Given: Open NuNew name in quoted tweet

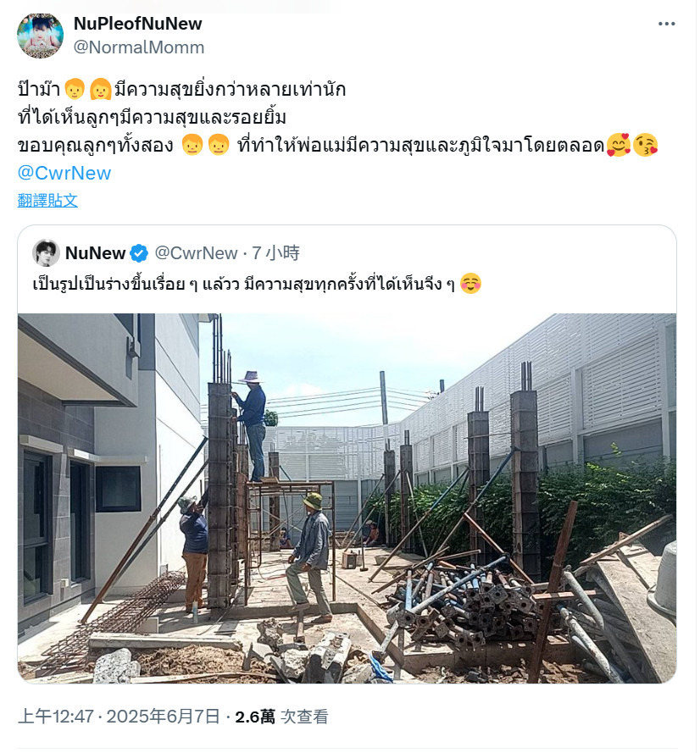Looking at the screenshot, I should (x=95, y=253).
